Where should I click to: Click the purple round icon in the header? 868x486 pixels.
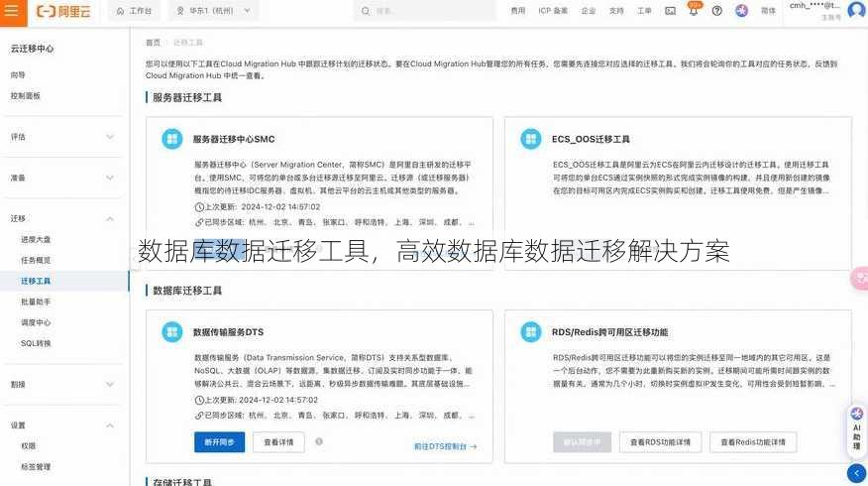pos(741,11)
